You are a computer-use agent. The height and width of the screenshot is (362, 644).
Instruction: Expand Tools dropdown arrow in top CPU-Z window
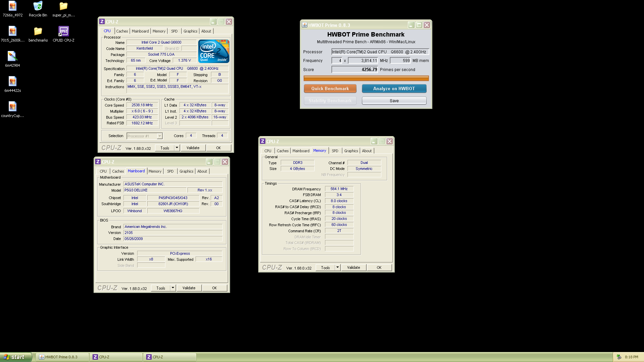(177, 148)
